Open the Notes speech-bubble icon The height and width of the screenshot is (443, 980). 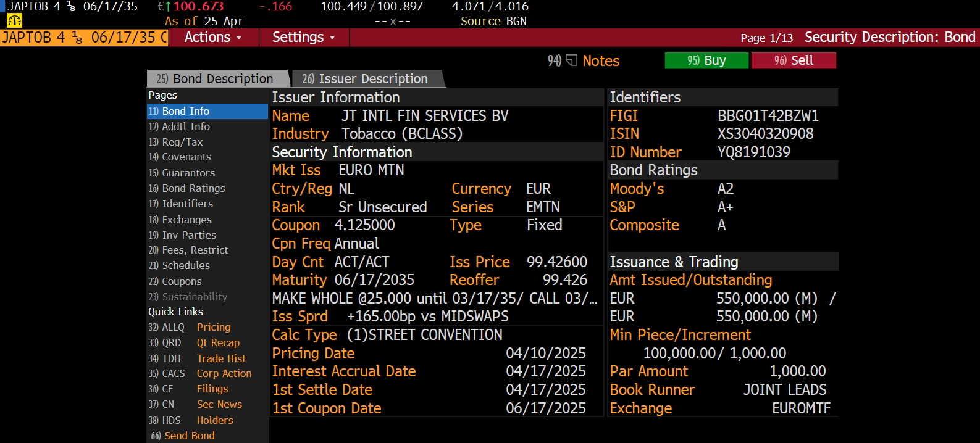click(572, 60)
